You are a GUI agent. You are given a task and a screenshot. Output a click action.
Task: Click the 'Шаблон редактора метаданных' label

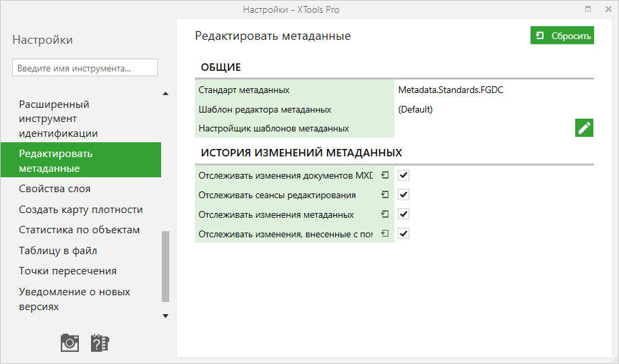(x=265, y=109)
